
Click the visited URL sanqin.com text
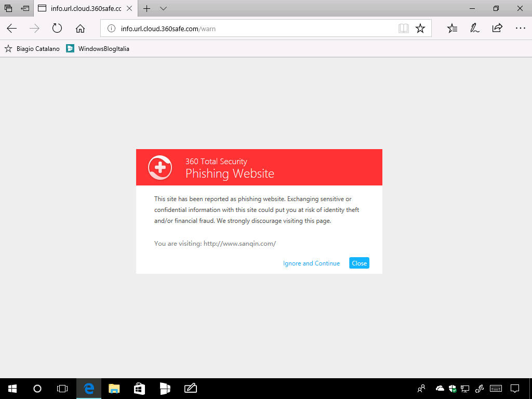240,244
